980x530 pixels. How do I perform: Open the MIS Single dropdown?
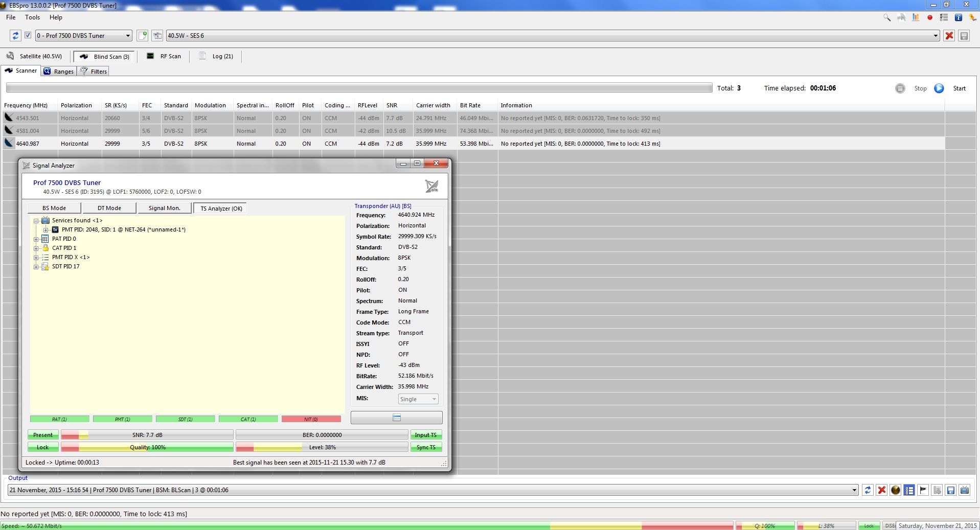pos(418,399)
